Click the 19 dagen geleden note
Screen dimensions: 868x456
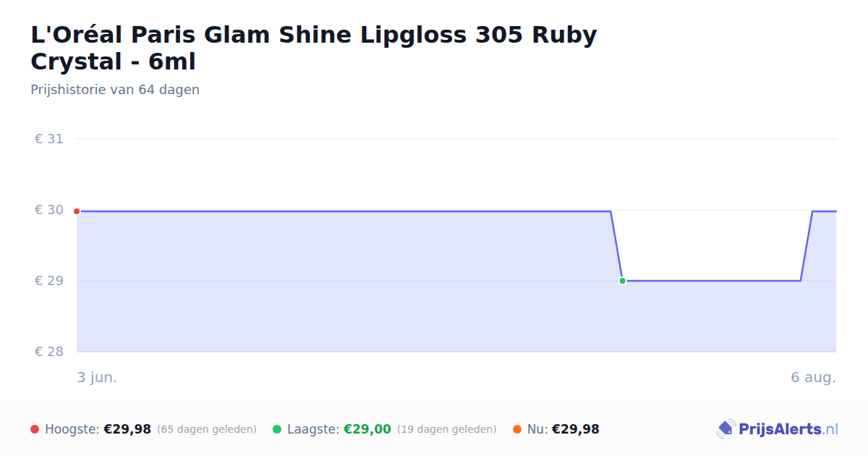click(447, 429)
